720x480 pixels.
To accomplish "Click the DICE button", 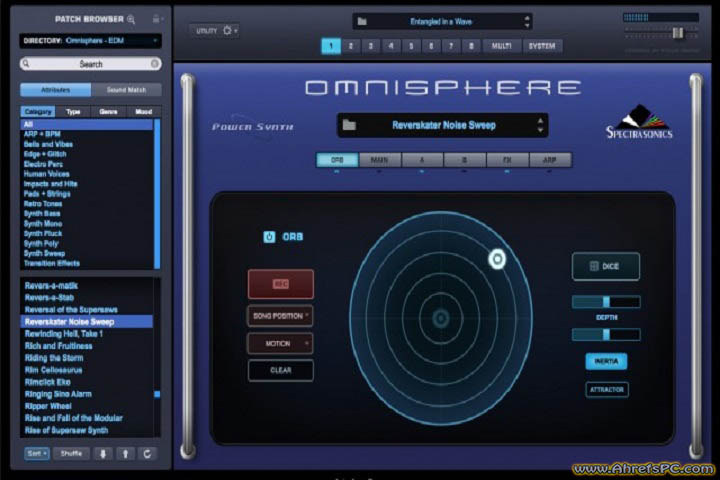I will click(606, 266).
